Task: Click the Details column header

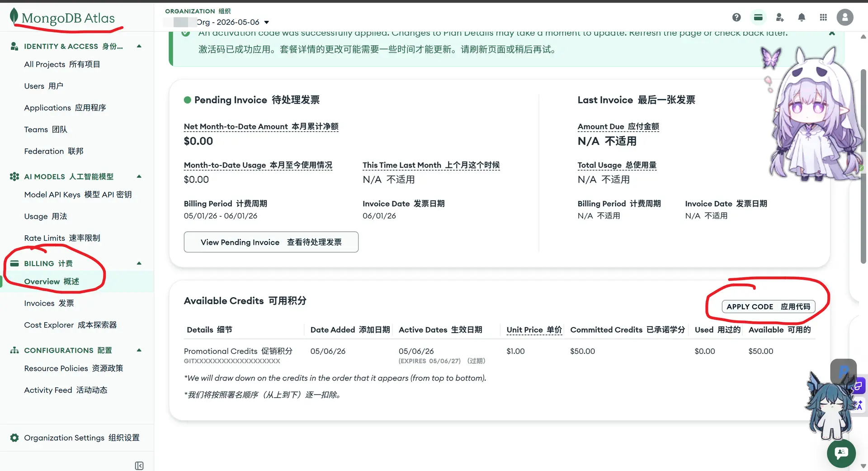Action: point(209,330)
